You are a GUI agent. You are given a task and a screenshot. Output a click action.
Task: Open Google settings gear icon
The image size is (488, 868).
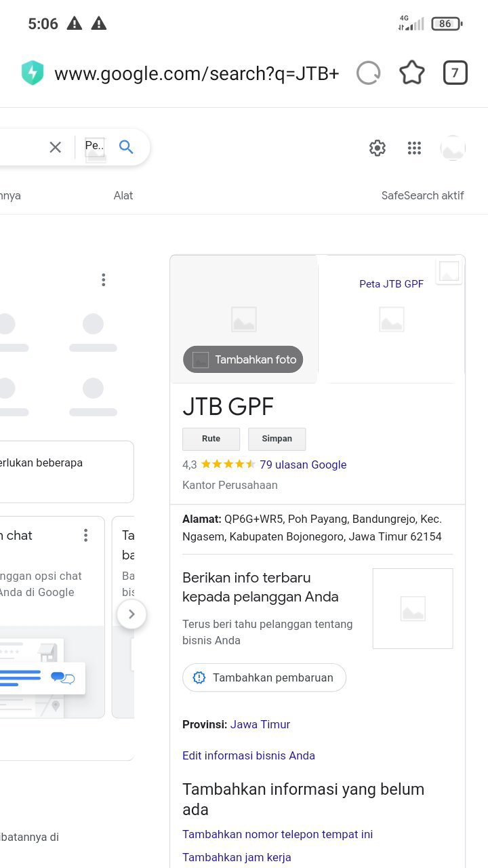(x=378, y=148)
